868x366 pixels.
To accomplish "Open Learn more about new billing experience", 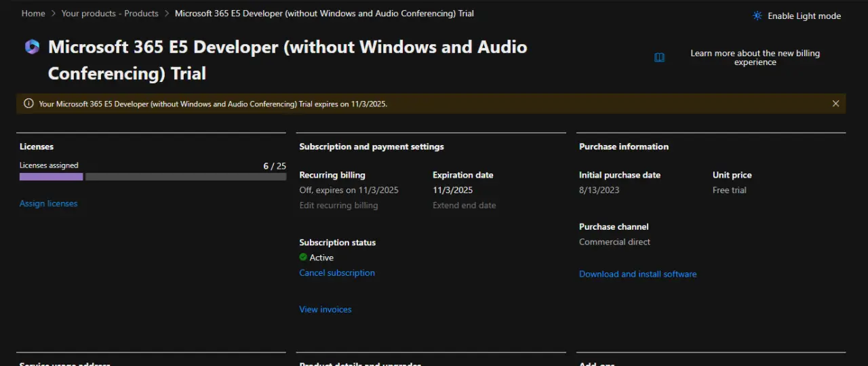I will click(x=755, y=58).
